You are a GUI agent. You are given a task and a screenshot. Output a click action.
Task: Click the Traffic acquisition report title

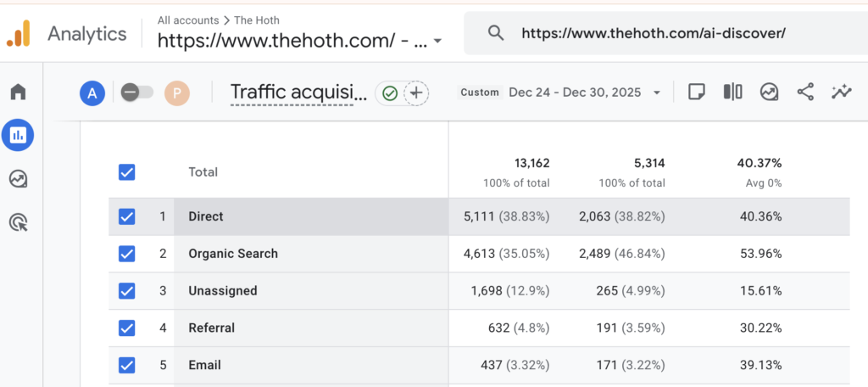pos(298,93)
